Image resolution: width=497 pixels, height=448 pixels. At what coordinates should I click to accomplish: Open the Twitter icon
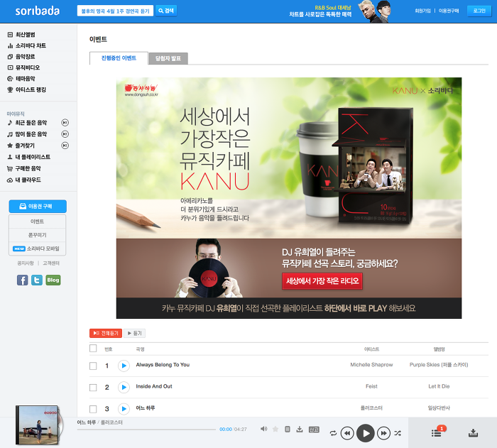[37, 280]
